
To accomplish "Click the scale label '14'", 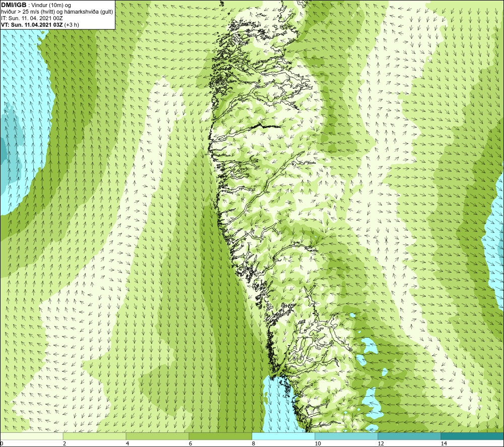I will pyautogui.click(x=444, y=444).
